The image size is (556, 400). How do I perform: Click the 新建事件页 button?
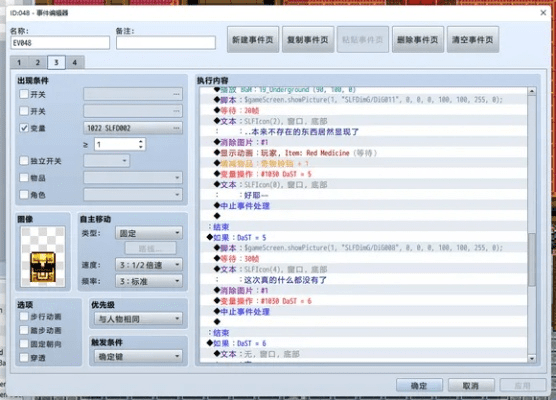pyautogui.click(x=253, y=40)
